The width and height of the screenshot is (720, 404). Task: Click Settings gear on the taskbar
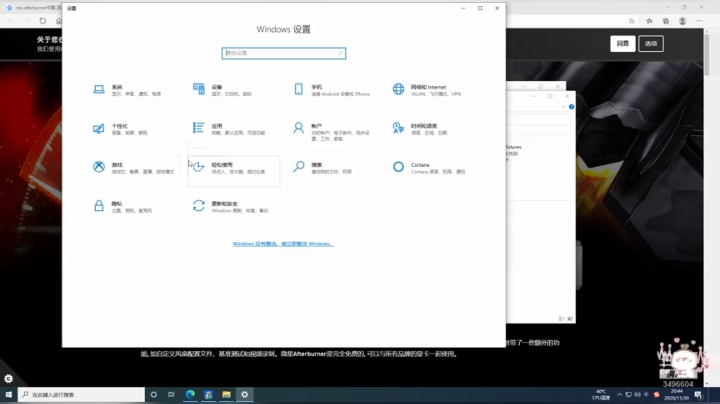(244, 394)
